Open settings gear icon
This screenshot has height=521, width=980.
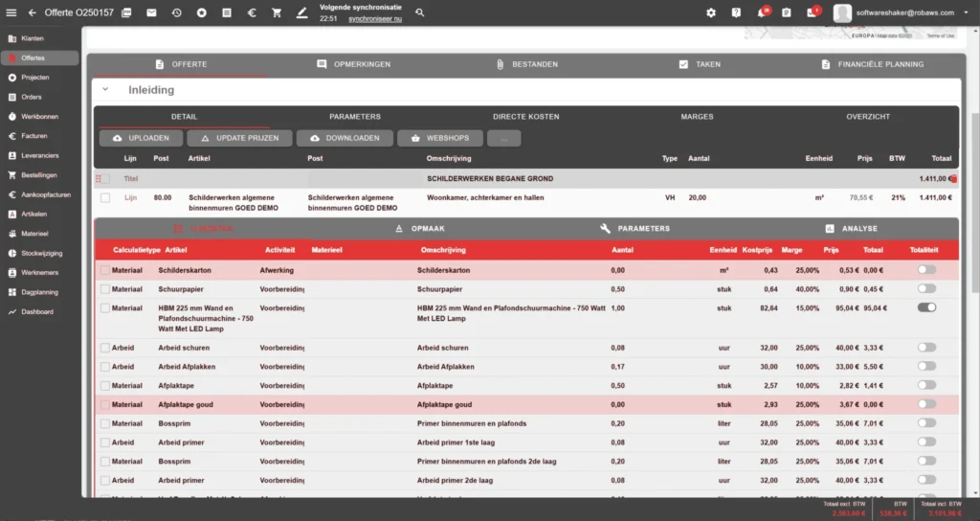tap(711, 12)
